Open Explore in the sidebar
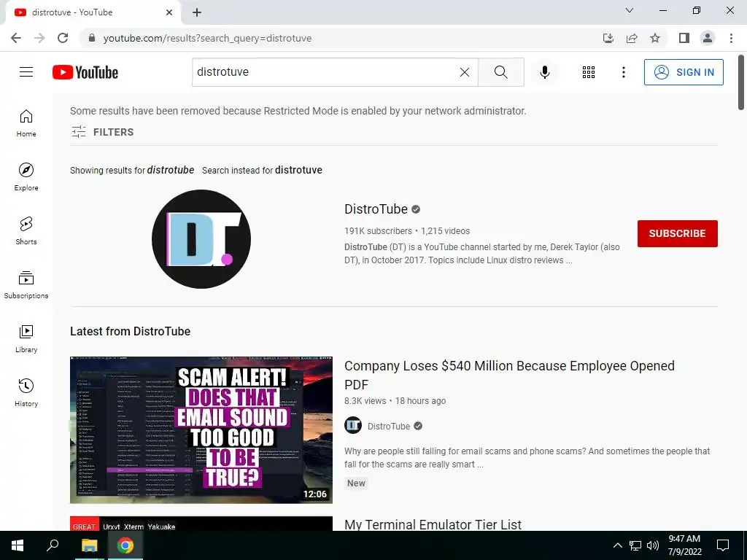 pyautogui.click(x=26, y=176)
